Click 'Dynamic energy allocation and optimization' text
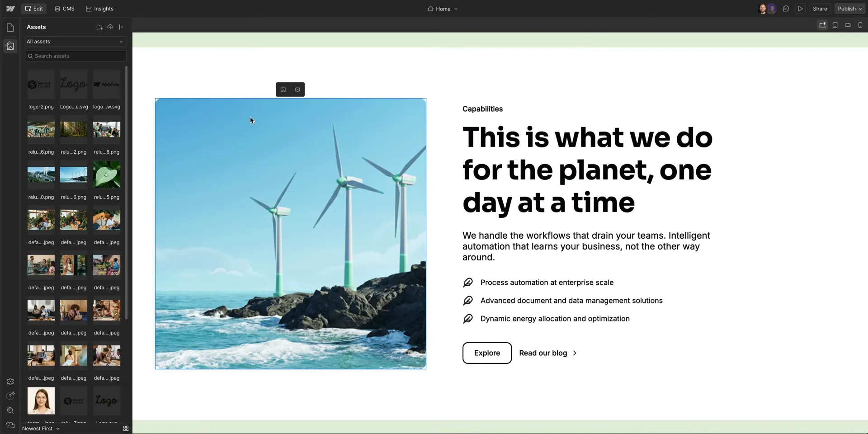This screenshot has height=434, width=868. click(555, 319)
